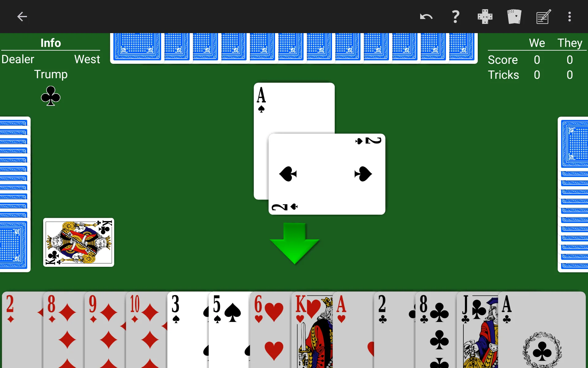Open the help menu with question mark
This screenshot has width=588, height=368.
click(x=455, y=16)
